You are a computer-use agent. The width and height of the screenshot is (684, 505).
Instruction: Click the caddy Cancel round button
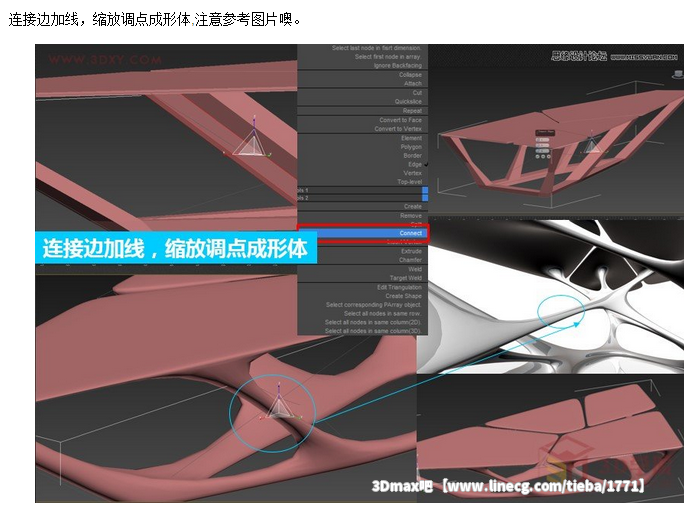(548, 156)
